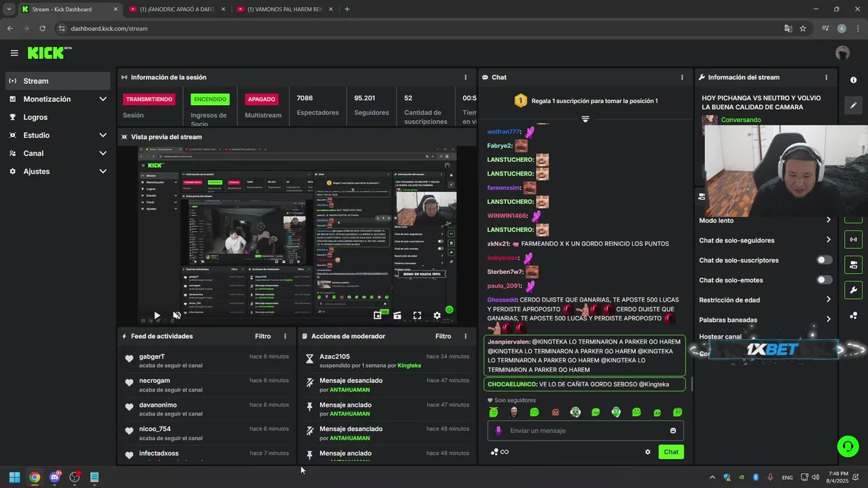Open Logros in the sidebar
Viewport: 868px width, 488px height.
point(58,117)
